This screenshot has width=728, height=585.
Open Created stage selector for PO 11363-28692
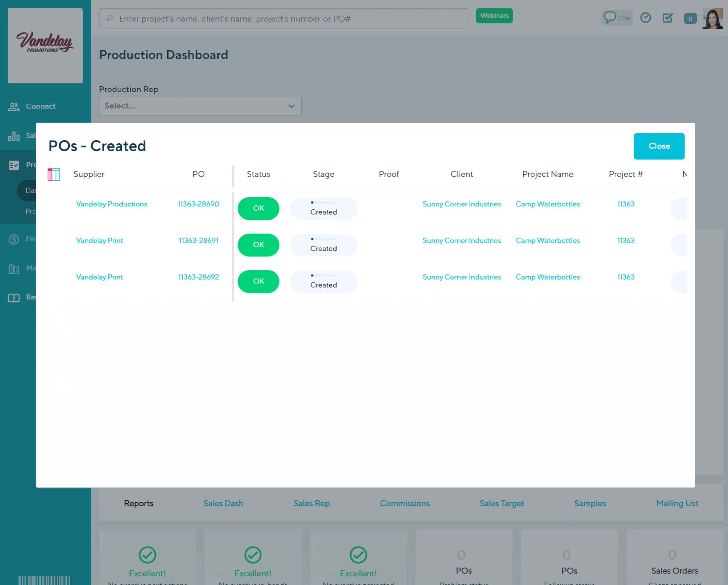[x=323, y=281]
